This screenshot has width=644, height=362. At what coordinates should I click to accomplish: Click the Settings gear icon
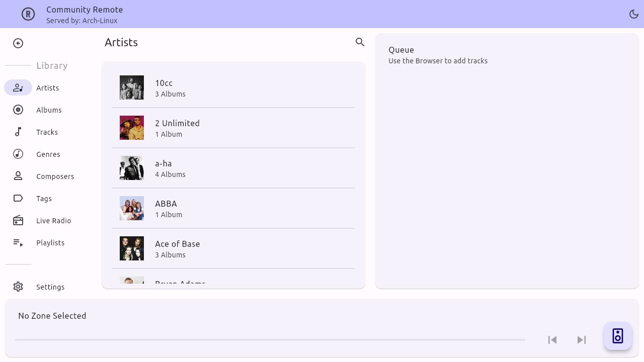point(18,287)
